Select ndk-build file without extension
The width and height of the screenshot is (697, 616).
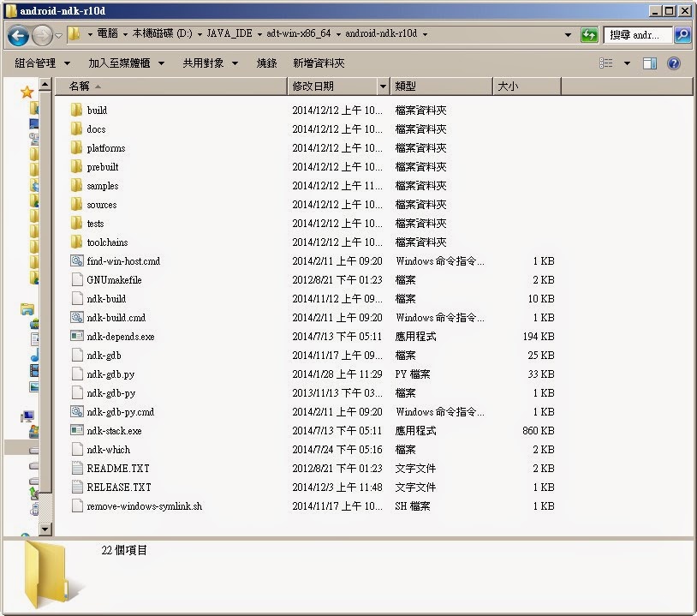point(106,299)
